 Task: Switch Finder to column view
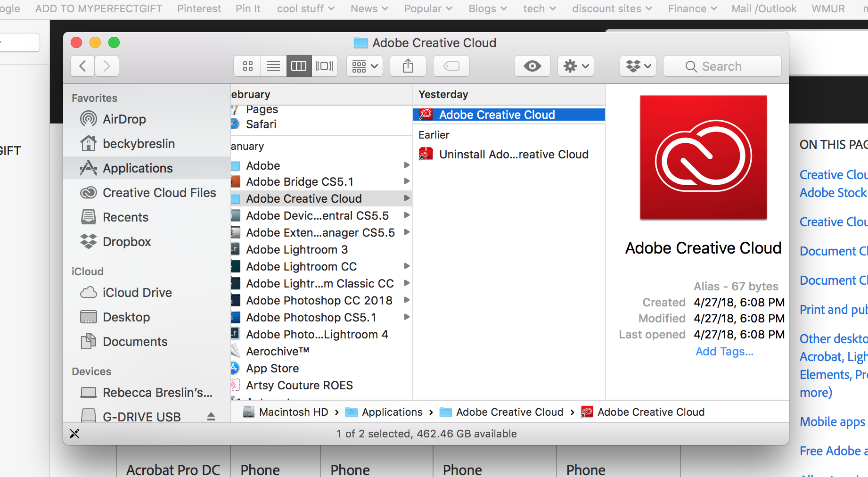click(x=299, y=66)
